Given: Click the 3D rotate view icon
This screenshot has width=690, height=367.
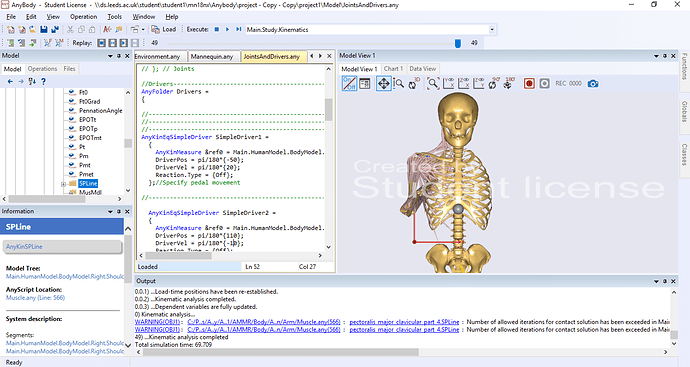Looking at the screenshot, I should tap(414, 84).
